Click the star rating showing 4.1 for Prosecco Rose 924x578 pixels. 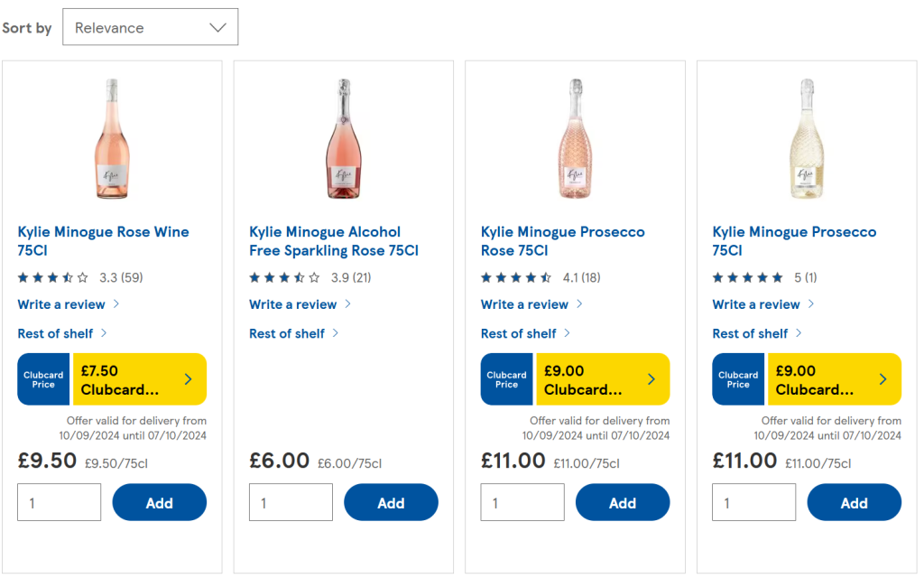coord(516,277)
